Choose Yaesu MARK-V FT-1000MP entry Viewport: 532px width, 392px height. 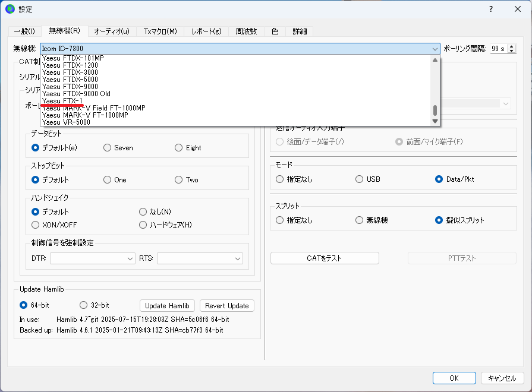(x=235, y=115)
